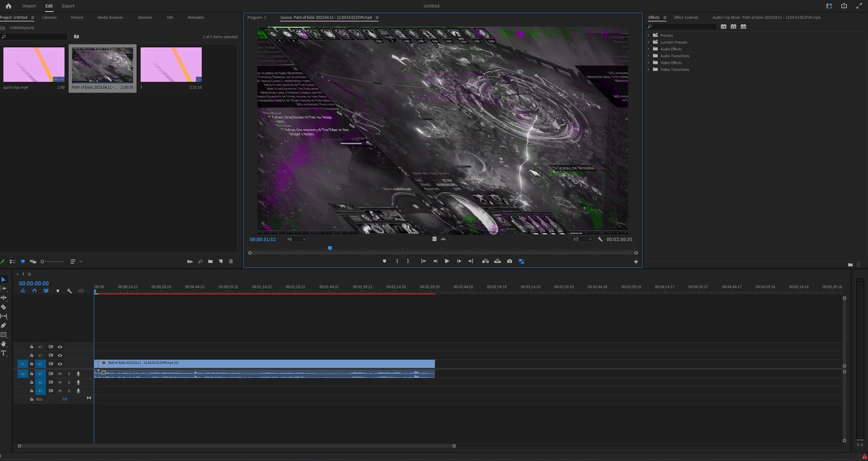Select the Razor tool
The image size is (868, 461).
(x=4, y=307)
